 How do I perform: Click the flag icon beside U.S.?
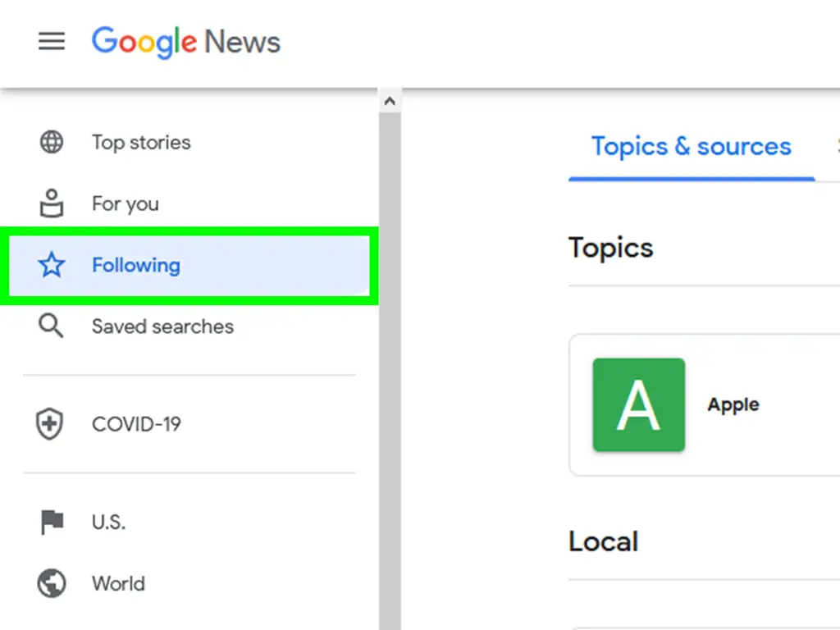coord(52,522)
